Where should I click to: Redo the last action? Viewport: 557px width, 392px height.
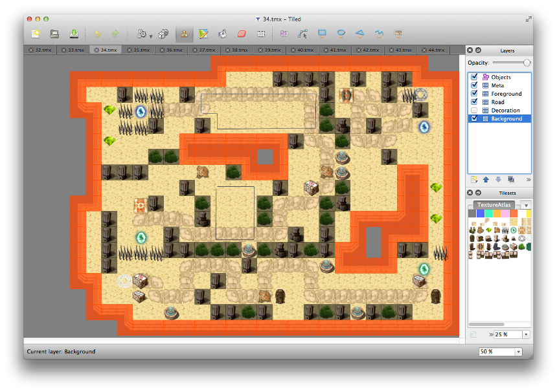point(115,34)
